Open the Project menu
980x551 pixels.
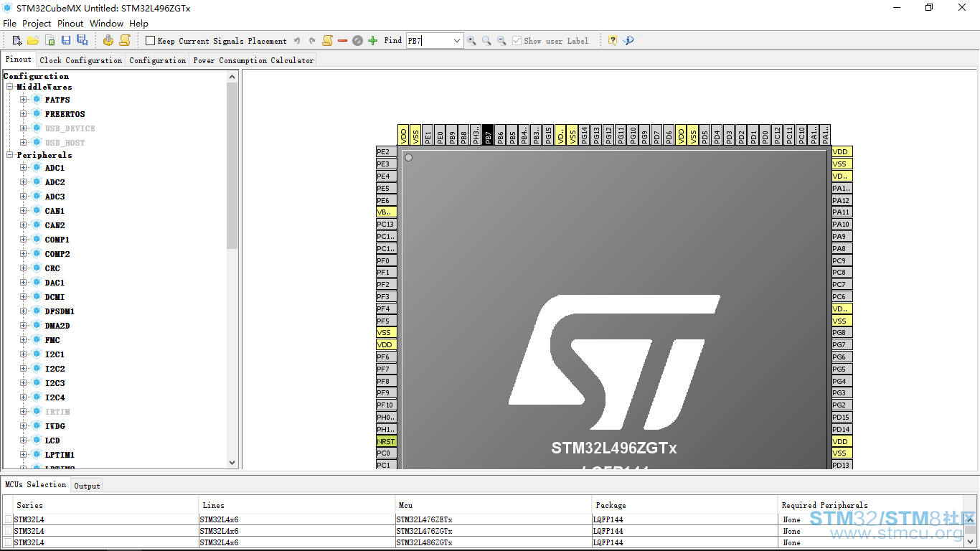coord(37,24)
